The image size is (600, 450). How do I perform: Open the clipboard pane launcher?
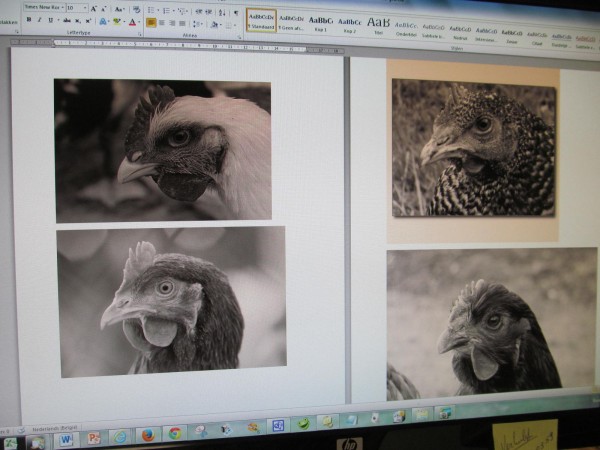15,31
